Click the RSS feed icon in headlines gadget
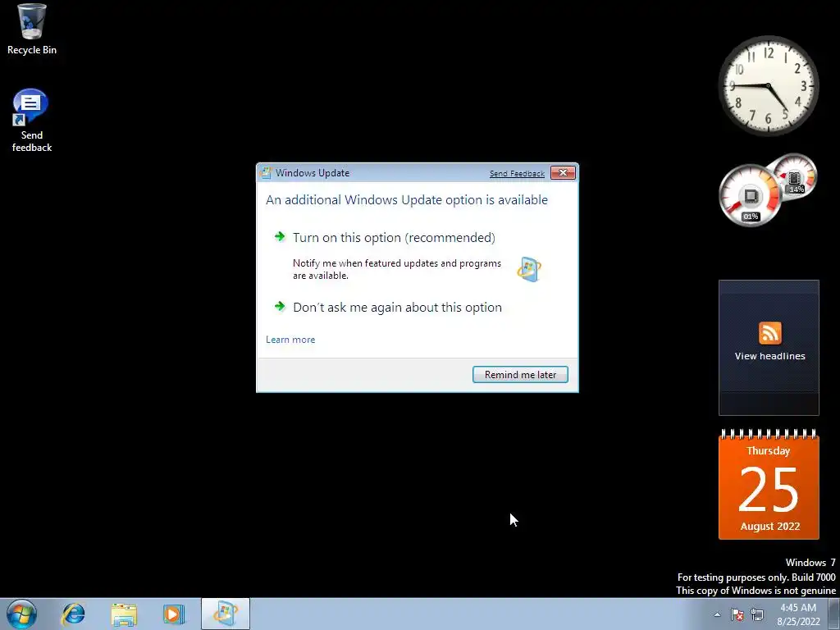Viewport: 840px width, 630px height. tap(769, 333)
